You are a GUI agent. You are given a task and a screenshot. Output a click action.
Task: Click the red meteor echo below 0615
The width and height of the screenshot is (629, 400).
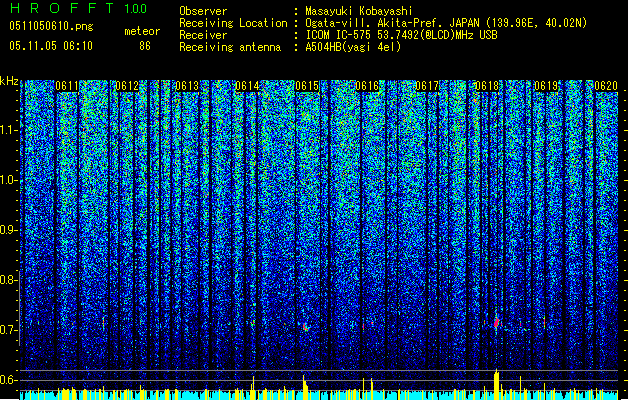[x=305, y=327]
